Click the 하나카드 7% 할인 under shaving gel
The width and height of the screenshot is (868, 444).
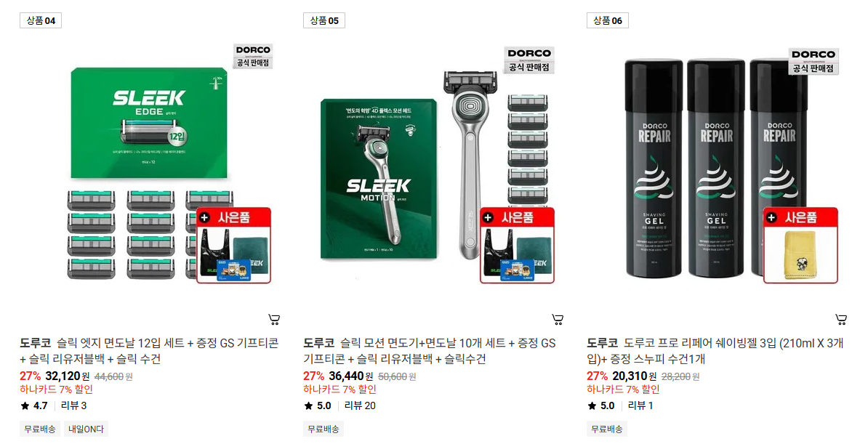[x=623, y=389]
